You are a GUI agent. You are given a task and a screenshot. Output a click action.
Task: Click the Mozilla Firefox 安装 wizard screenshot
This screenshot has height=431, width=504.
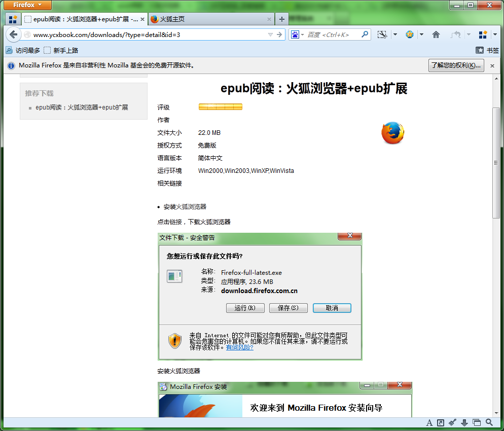pos(285,400)
